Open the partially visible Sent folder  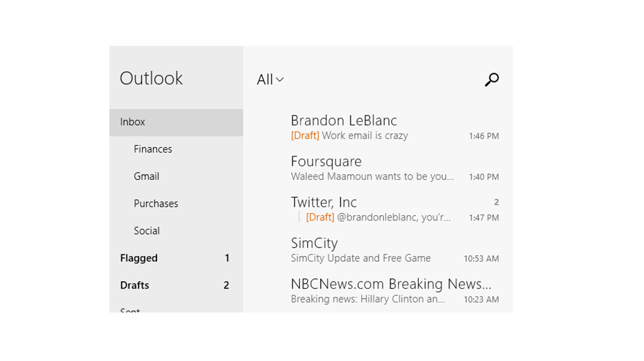pyautogui.click(x=130, y=310)
